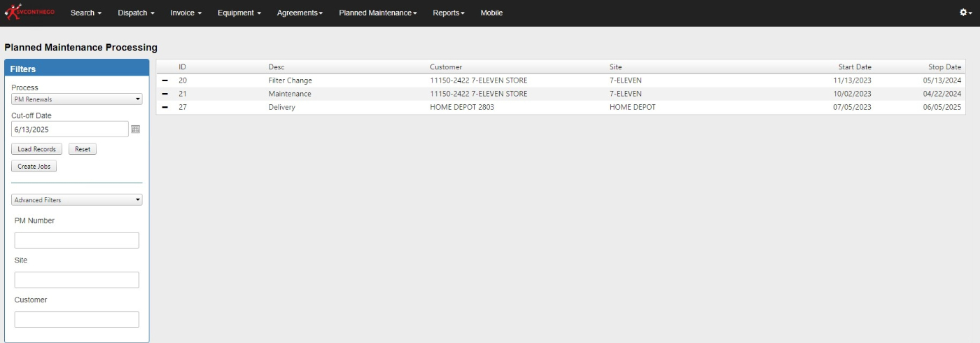Expand the Advanced Filters dropdown
Image resolution: width=980 pixels, height=343 pixels.
(77, 200)
